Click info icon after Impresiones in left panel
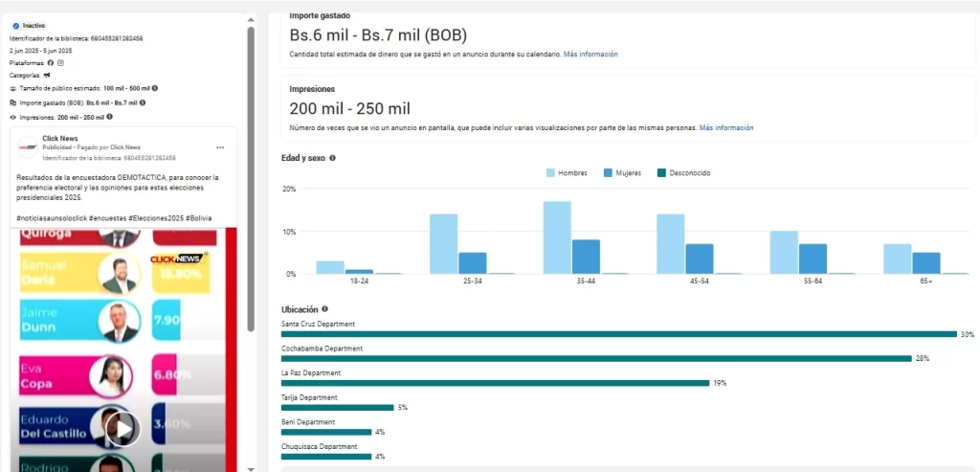Screen dimensions: 980x472 pos(110,117)
